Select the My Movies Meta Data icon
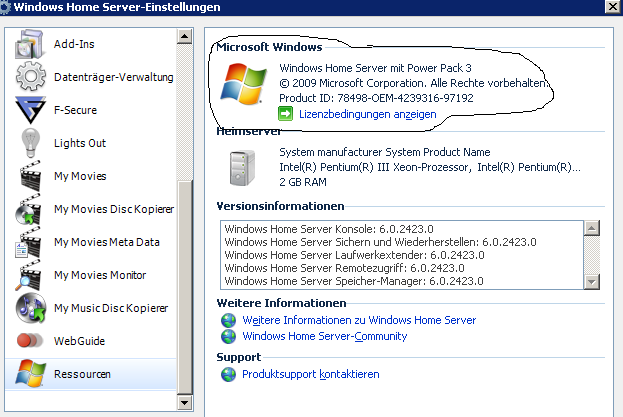623x417 pixels. point(28,242)
